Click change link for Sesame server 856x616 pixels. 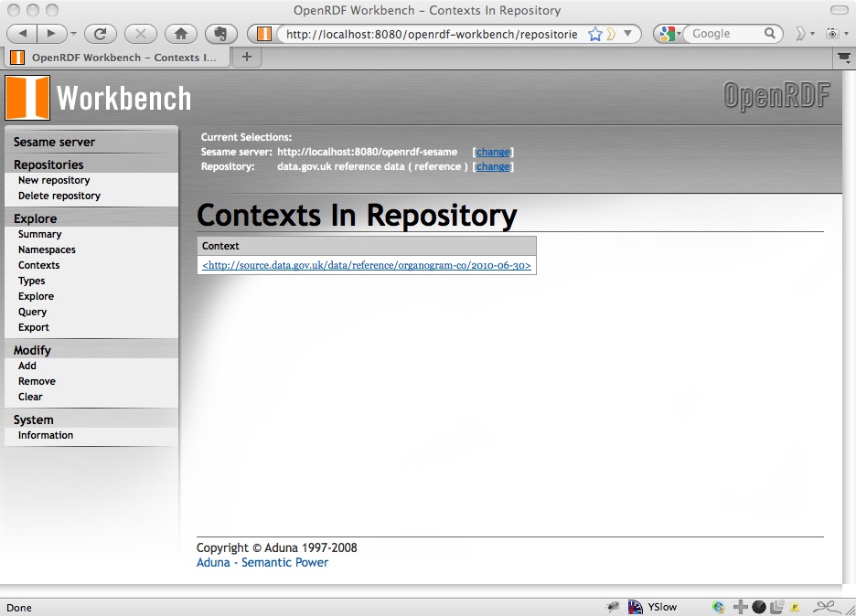493,153
